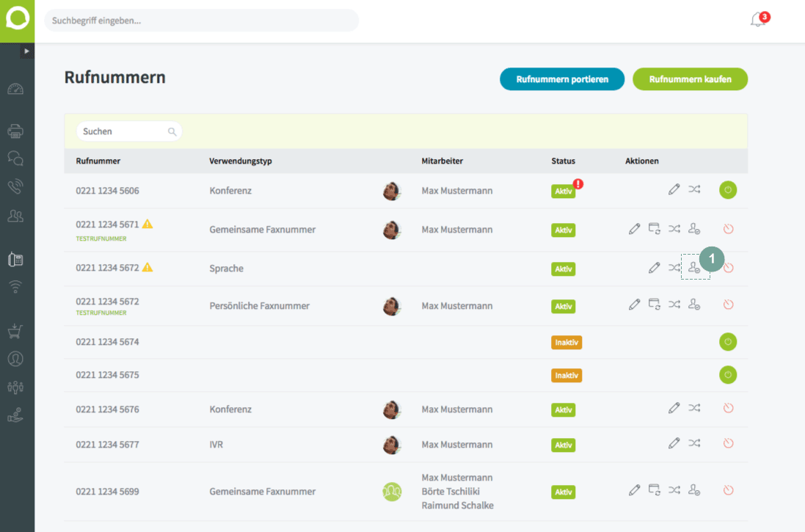The width and height of the screenshot is (805, 532).
Task: Click the Rufnummern portieren button
Action: pyautogui.click(x=562, y=79)
